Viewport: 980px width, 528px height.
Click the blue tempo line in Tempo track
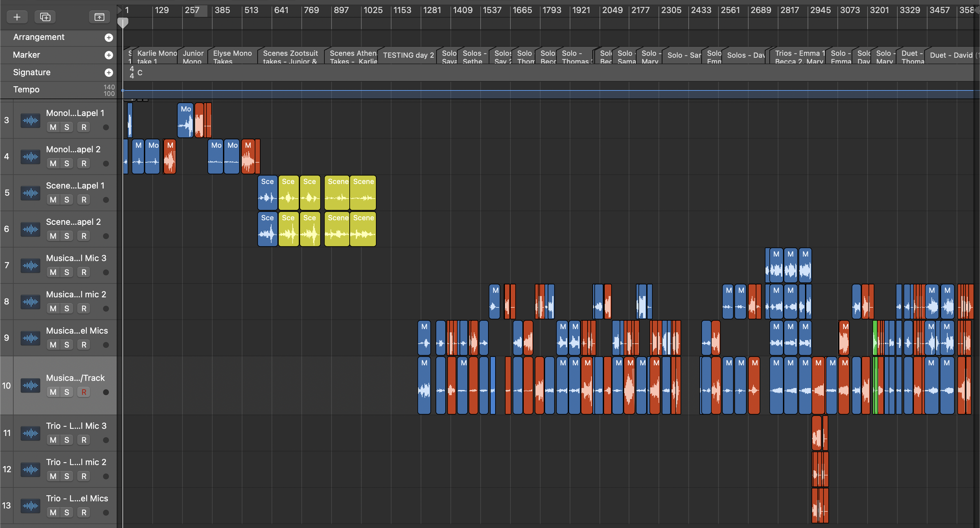(x=470, y=90)
